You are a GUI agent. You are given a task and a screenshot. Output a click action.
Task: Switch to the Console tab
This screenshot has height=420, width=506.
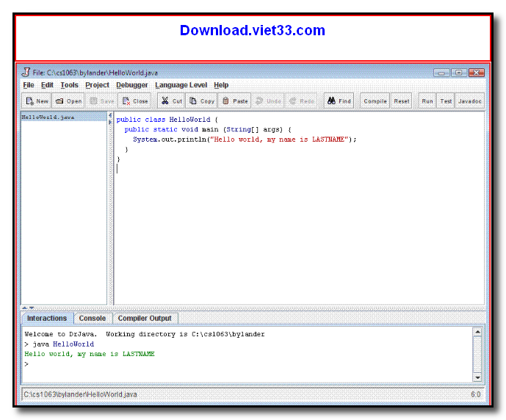[x=93, y=319]
